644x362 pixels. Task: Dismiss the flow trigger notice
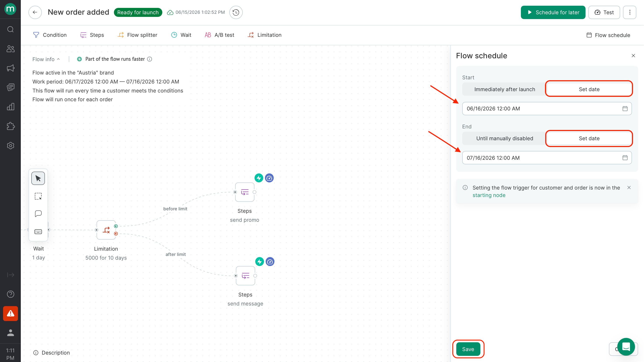pyautogui.click(x=629, y=188)
